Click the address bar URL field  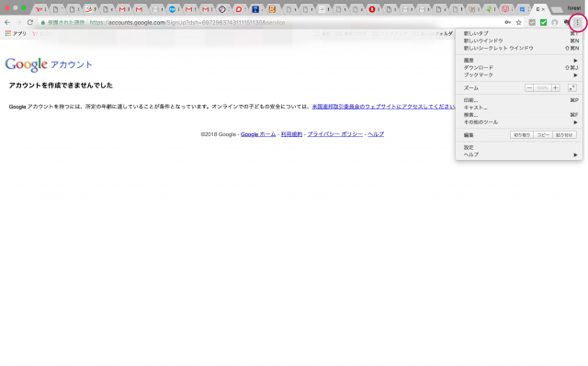coord(270,22)
